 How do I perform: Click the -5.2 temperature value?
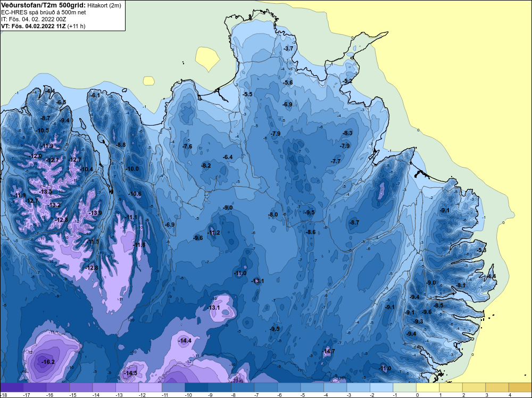tap(347, 81)
